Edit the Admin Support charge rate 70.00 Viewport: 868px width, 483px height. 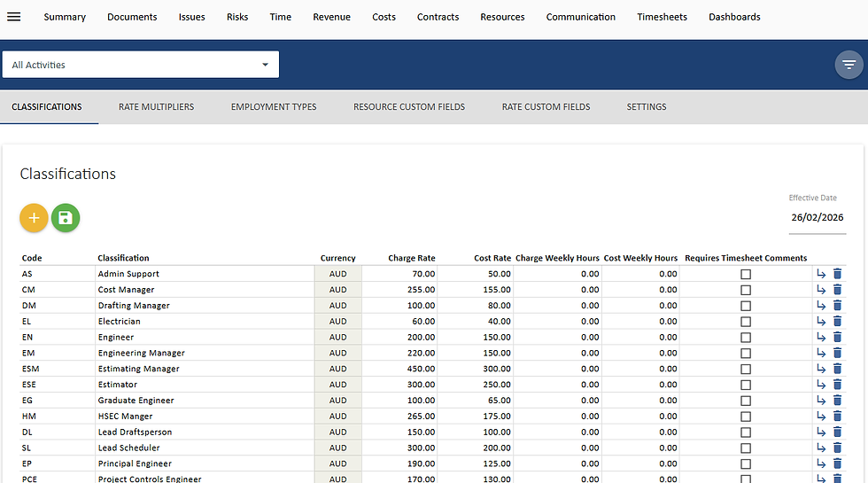[x=399, y=274]
